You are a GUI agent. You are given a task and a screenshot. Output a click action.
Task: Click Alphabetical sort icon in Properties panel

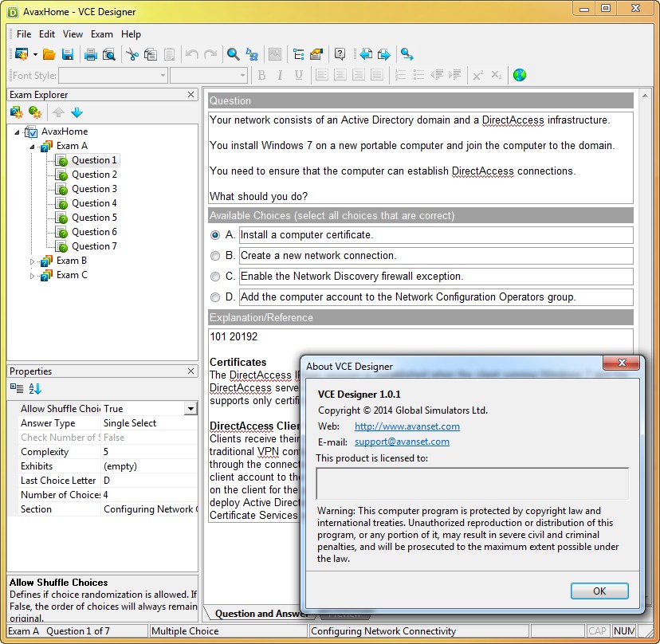pos(35,388)
